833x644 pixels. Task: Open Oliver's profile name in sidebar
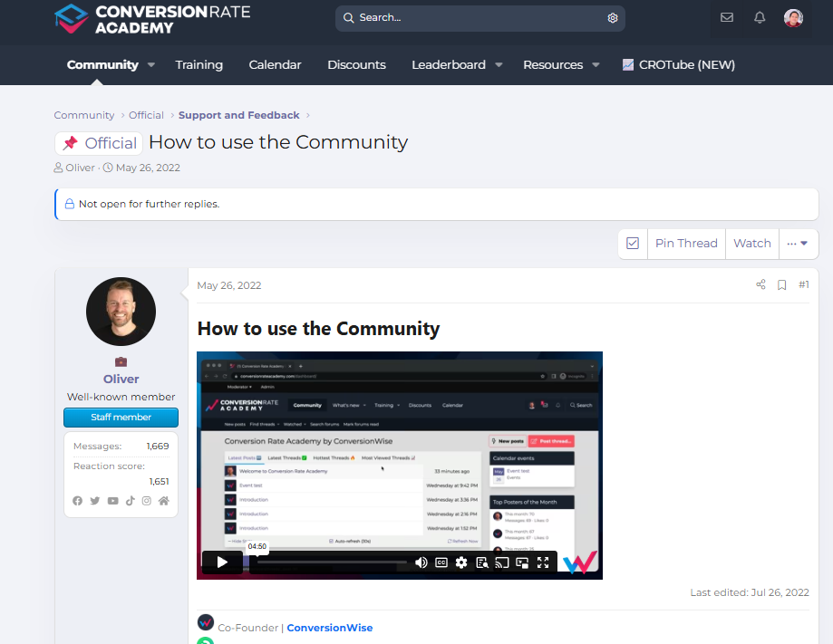click(121, 380)
